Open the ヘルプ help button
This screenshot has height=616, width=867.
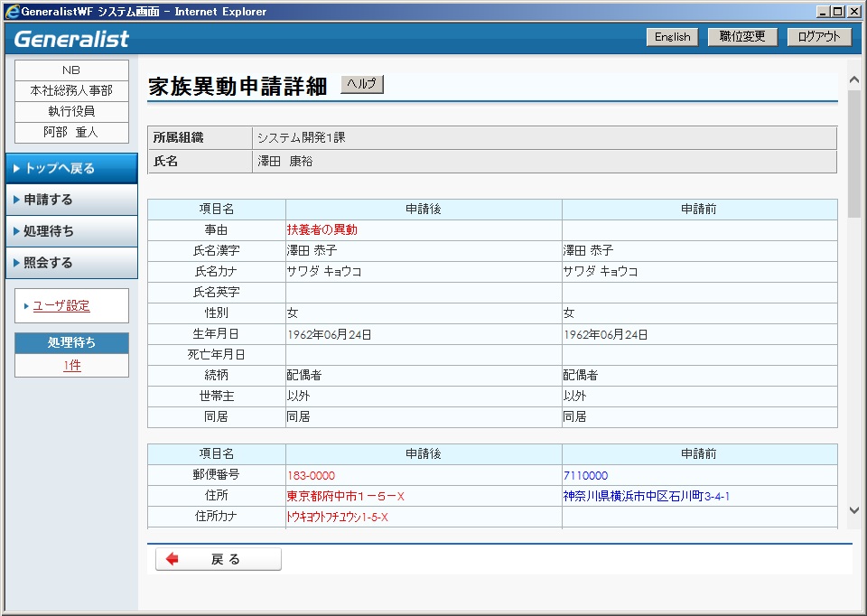pyautogui.click(x=362, y=84)
